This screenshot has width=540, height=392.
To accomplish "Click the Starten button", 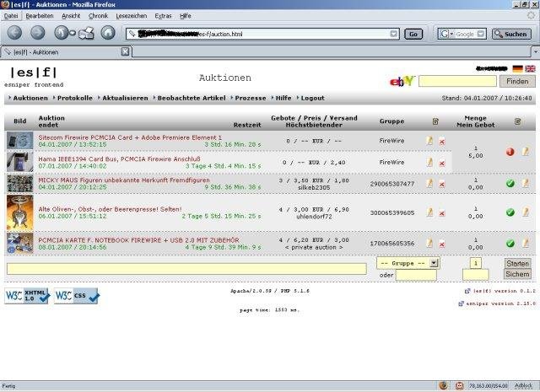I will [x=517, y=264].
